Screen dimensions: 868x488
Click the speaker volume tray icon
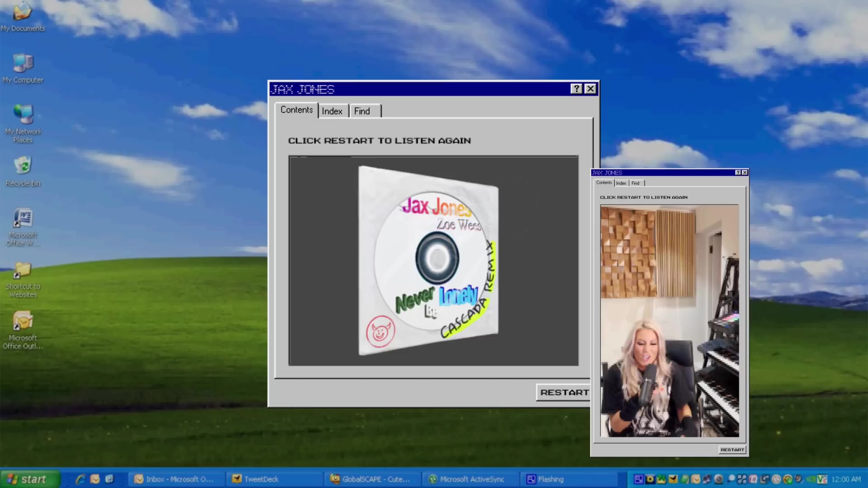point(799,479)
